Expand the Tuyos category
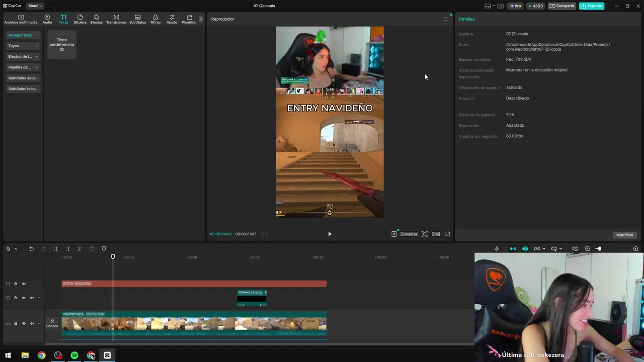The height and width of the screenshot is (362, 644). [x=23, y=46]
